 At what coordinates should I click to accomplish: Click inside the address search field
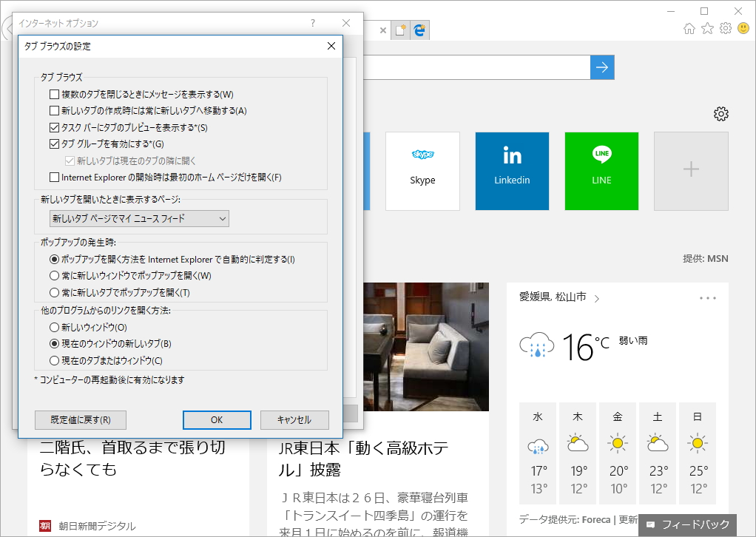pos(481,67)
